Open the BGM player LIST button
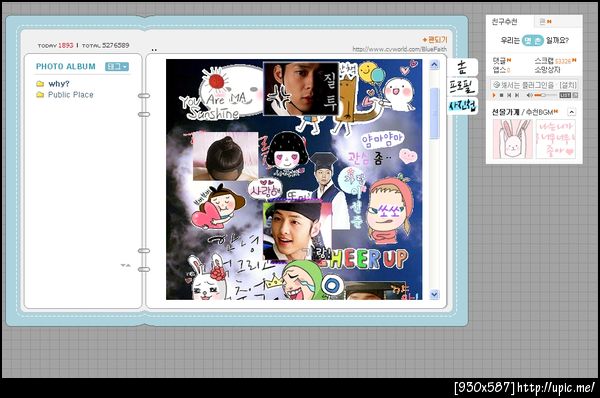The image size is (600, 398). tap(565, 95)
